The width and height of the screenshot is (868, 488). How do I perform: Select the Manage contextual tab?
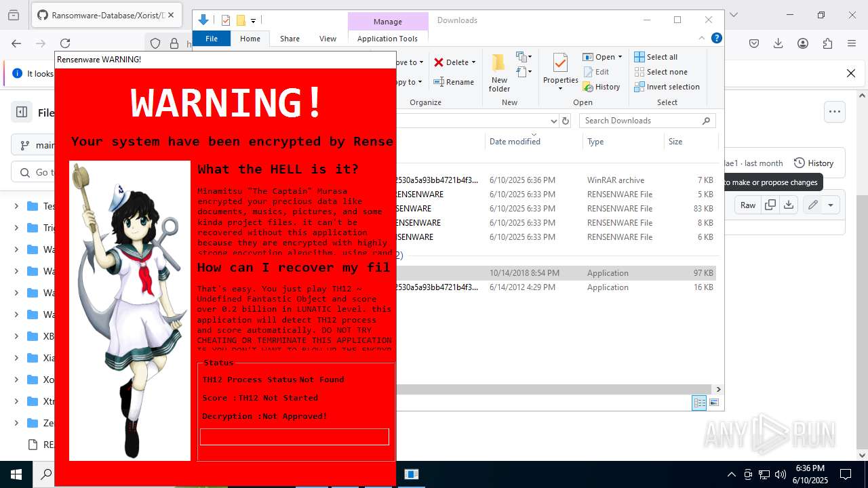tap(387, 22)
